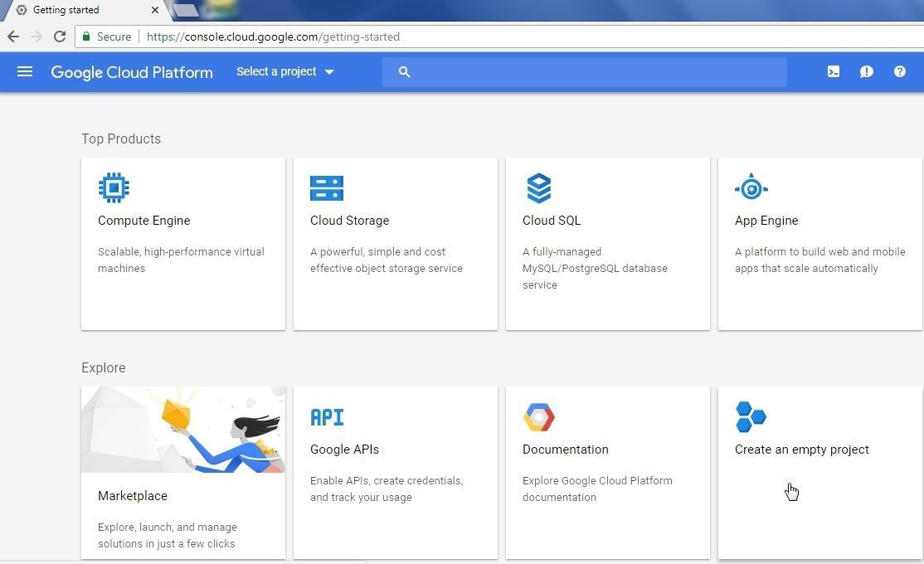Click the Documentation hexagon icon
This screenshot has height=564, width=924.
(x=539, y=417)
